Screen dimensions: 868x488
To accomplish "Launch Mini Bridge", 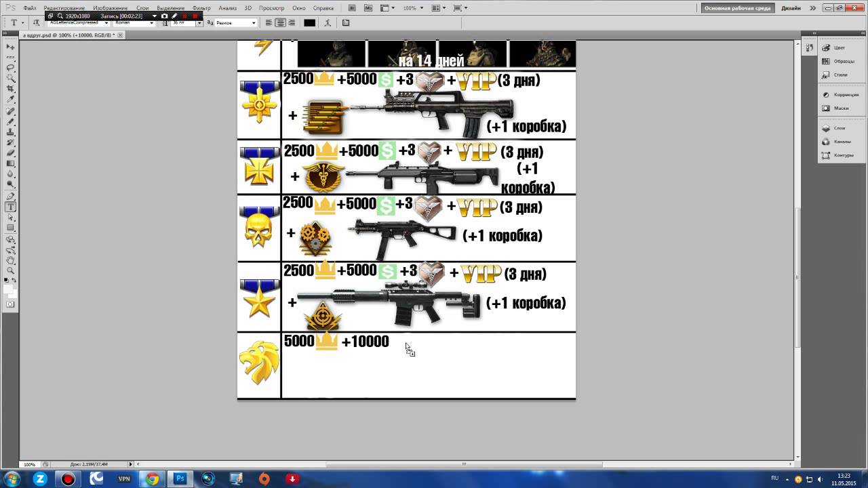I will pyautogui.click(x=368, y=8).
